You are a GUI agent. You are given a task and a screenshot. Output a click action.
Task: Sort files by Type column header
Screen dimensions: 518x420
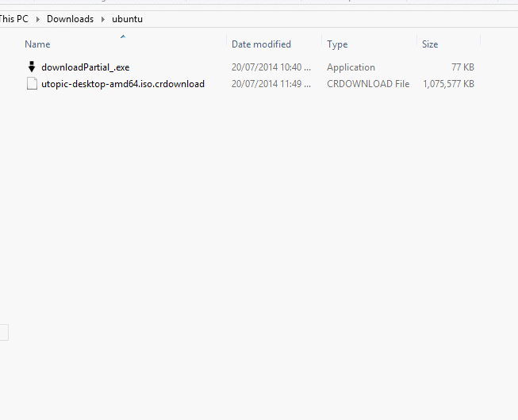tap(337, 44)
